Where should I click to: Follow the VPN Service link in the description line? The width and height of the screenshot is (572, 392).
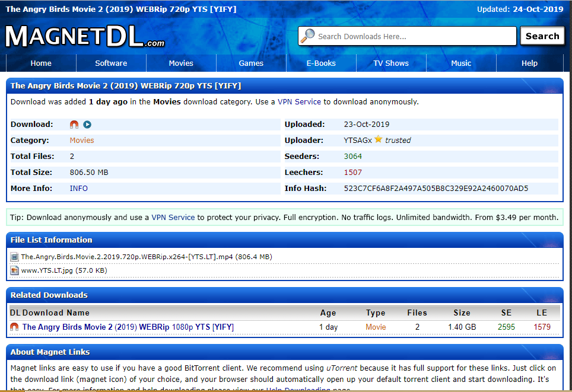tap(299, 102)
